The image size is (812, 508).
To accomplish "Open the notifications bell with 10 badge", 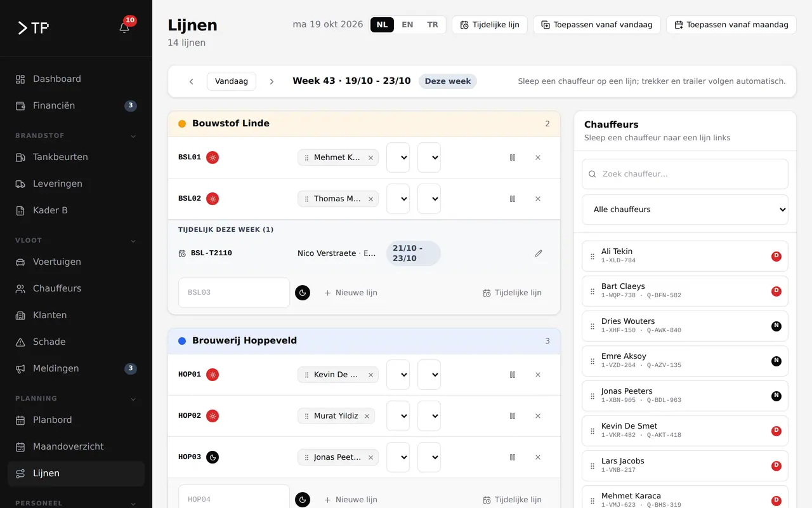I will [124, 27].
